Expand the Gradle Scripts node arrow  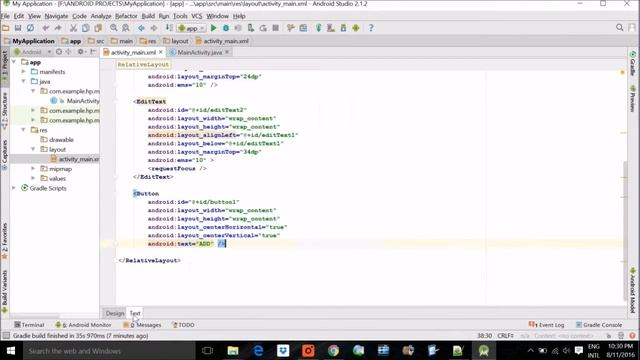pyautogui.click(x=14, y=188)
